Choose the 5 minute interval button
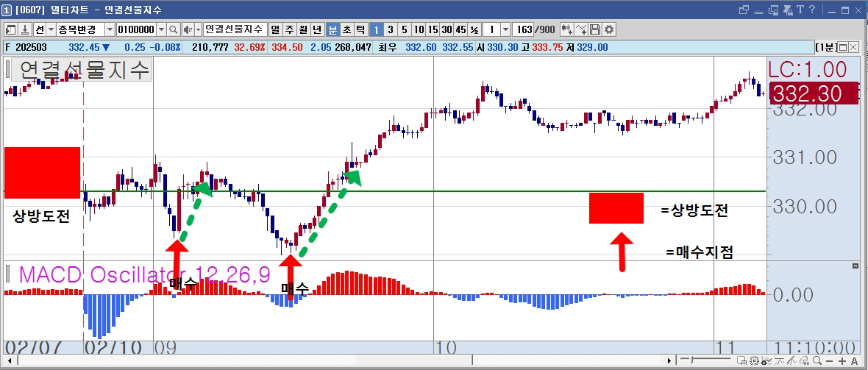The height and width of the screenshot is (370, 868). pyautogui.click(x=405, y=29)
